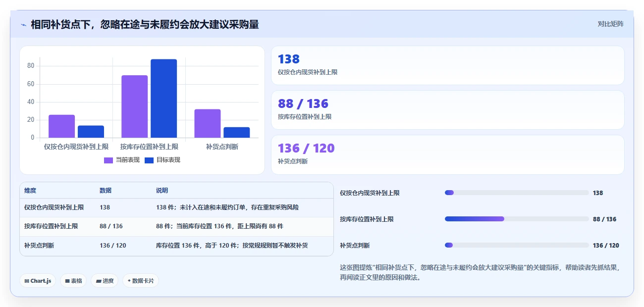Click the y-axis tick 40
This screenshot has height=307, width=644.
point(31,102)
